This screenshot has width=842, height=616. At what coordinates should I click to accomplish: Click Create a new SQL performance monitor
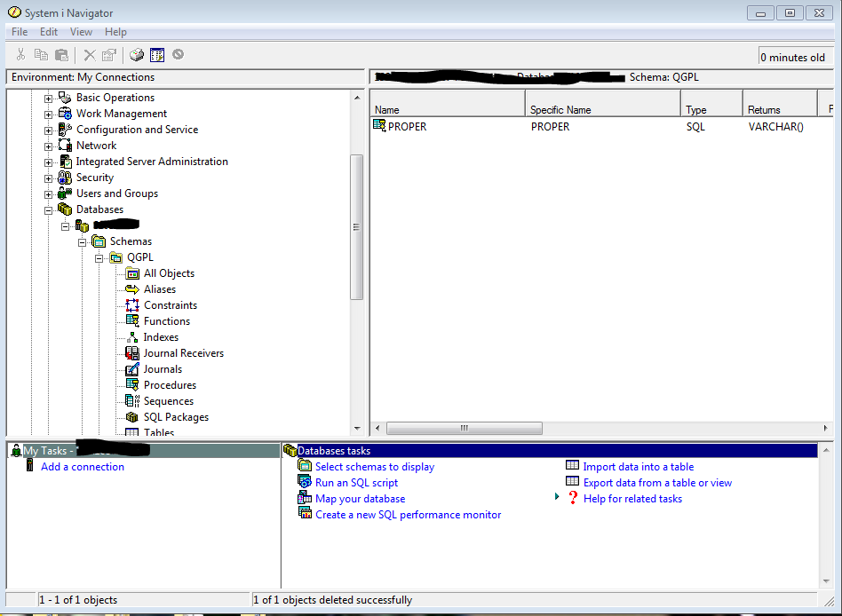[x=408, y=515]
